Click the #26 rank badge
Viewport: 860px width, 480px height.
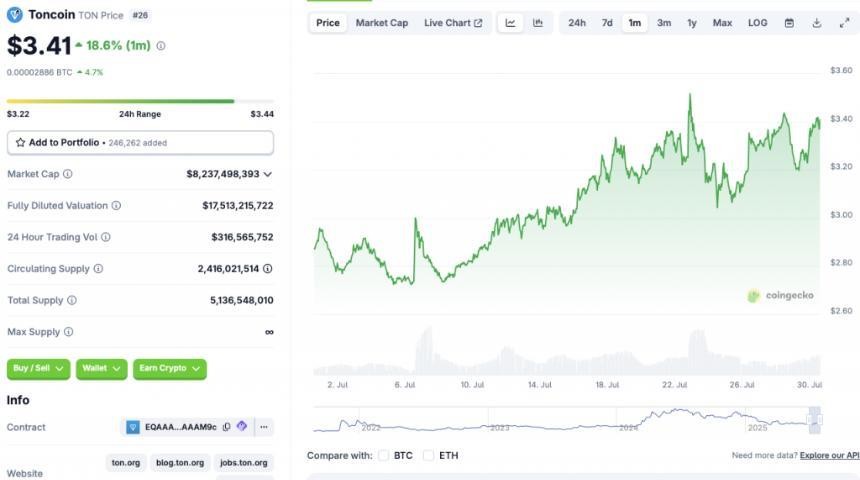[140, 15]
